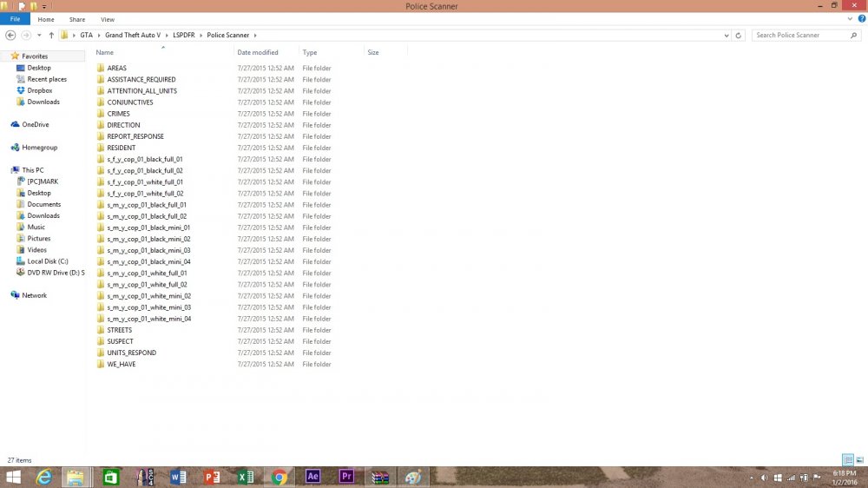
Task: Sort by the Size column header
Action: [373, 52]
